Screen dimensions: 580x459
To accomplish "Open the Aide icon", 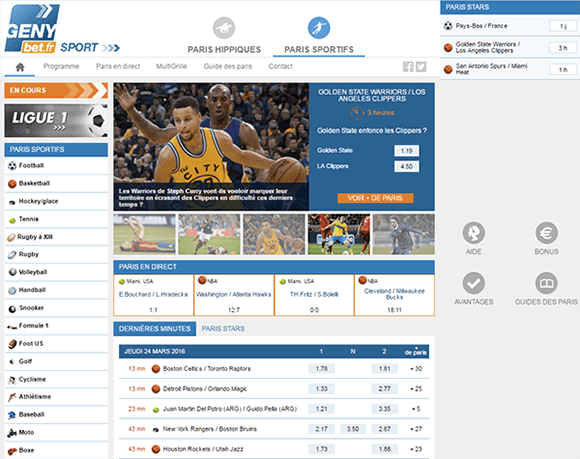I will click(473, 233).
